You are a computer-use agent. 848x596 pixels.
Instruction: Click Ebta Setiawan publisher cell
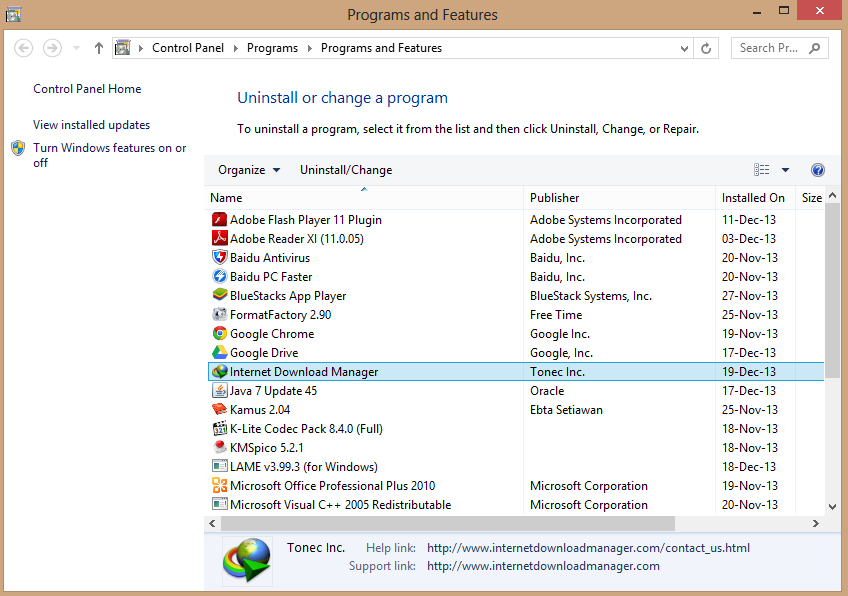coord(566,409)
